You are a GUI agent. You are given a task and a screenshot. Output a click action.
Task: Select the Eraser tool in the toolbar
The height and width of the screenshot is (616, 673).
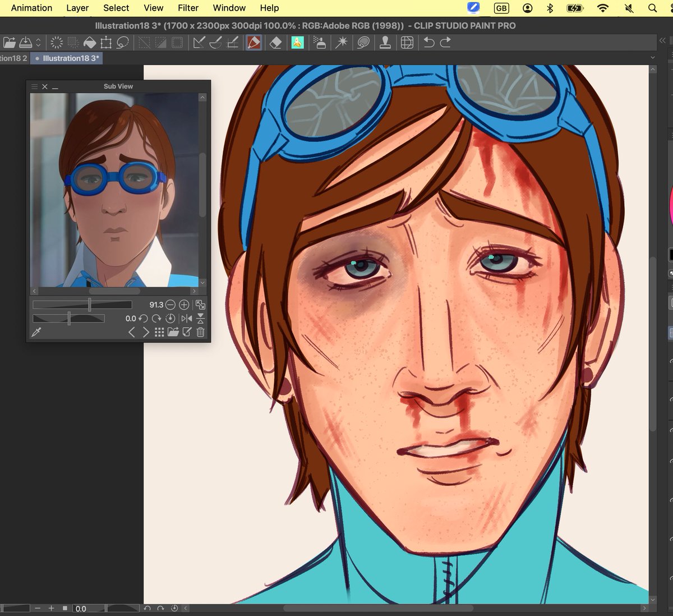click(x=275, y=42)
